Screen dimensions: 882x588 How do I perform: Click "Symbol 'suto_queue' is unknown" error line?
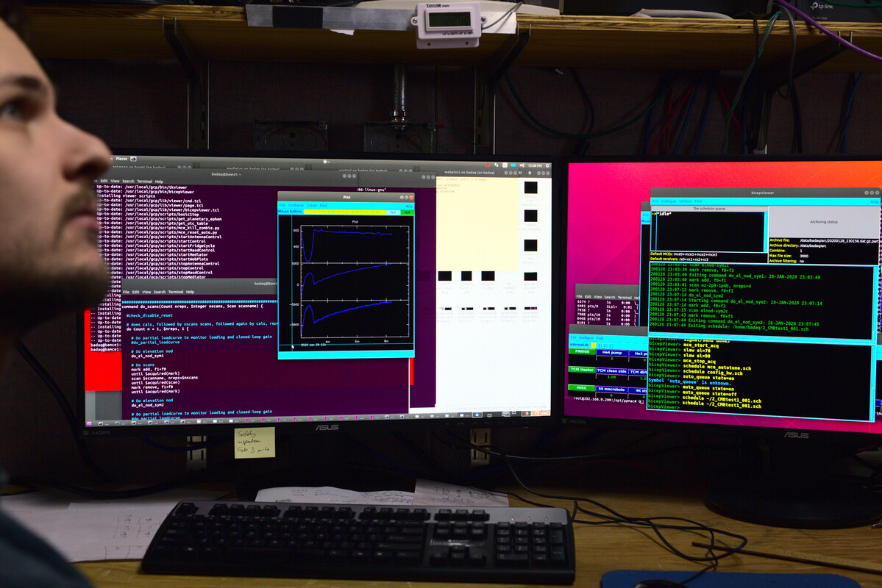(689, 382)
